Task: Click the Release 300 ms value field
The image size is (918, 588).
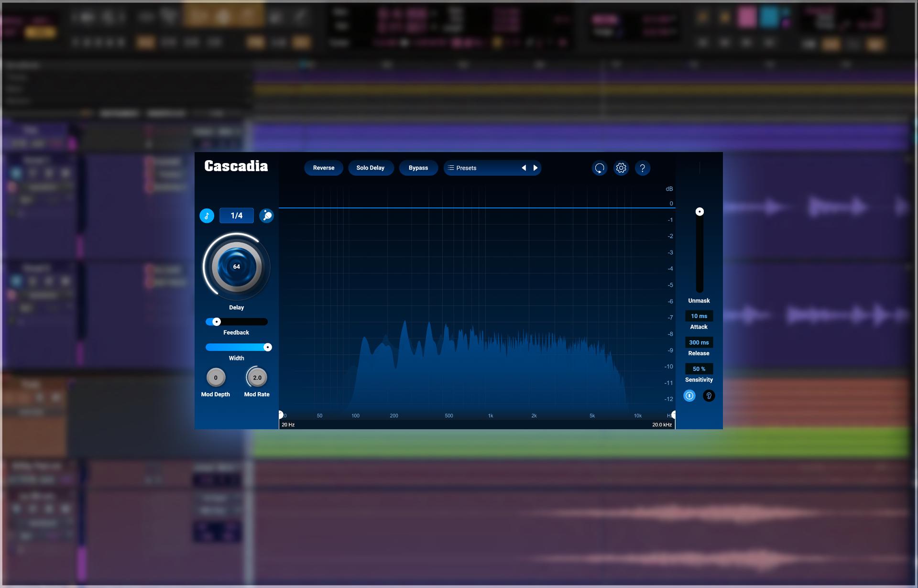Action: click(699, 342)
